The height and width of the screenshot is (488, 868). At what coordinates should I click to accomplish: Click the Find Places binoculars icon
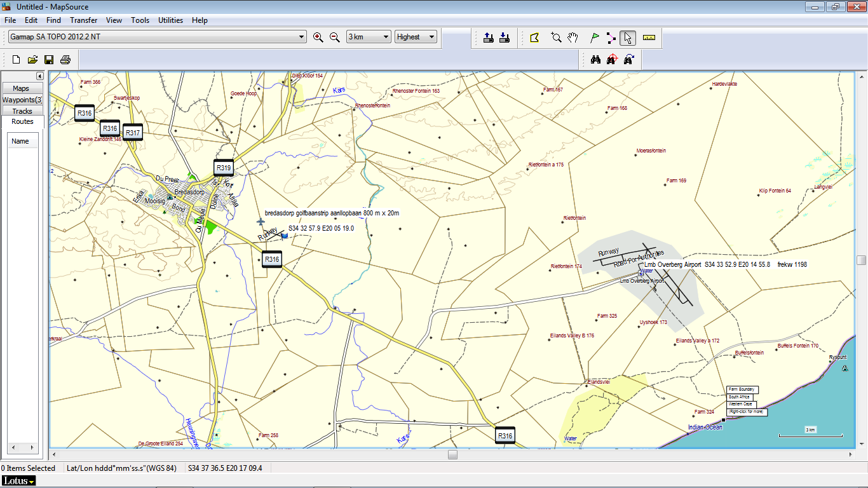tap(596, 60)
